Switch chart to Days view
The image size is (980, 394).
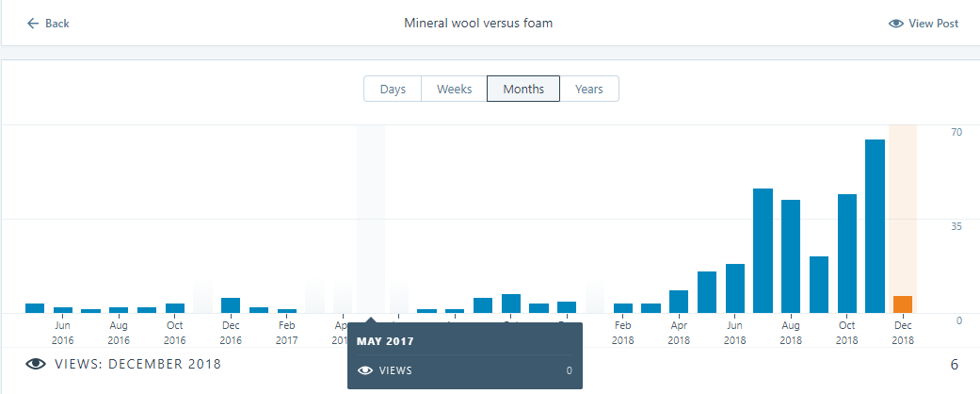coord(393,89)
